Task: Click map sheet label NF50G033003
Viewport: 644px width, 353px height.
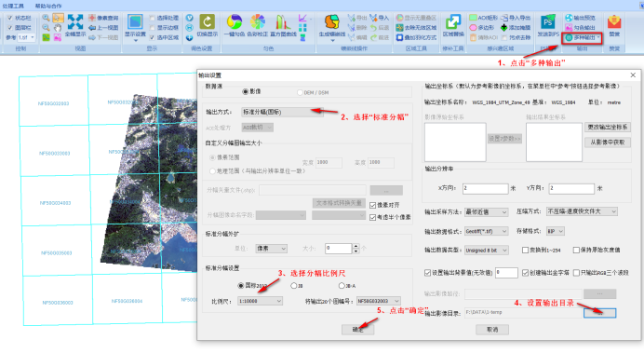Action: (x=55, y=154)
